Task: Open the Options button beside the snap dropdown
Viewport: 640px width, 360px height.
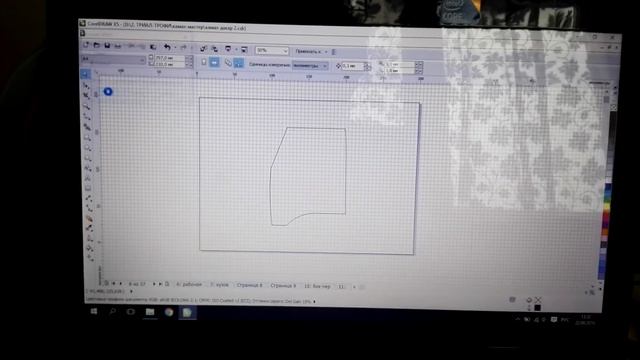Action: [x=334, y=52]
